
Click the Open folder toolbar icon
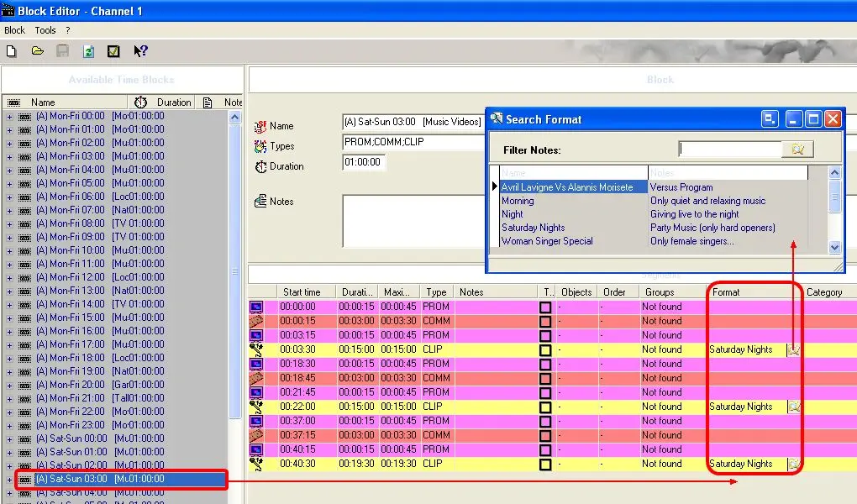click(x=37, y=51)
